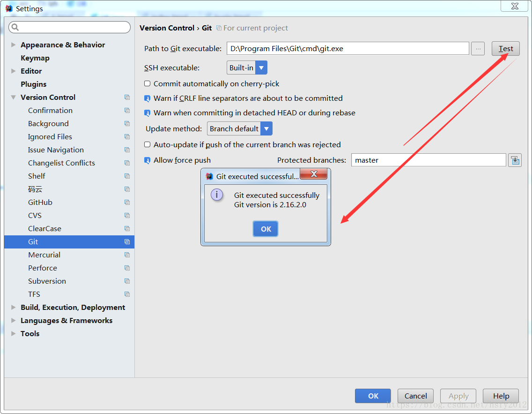Select Keymap in the settings tree

(35, 58)
